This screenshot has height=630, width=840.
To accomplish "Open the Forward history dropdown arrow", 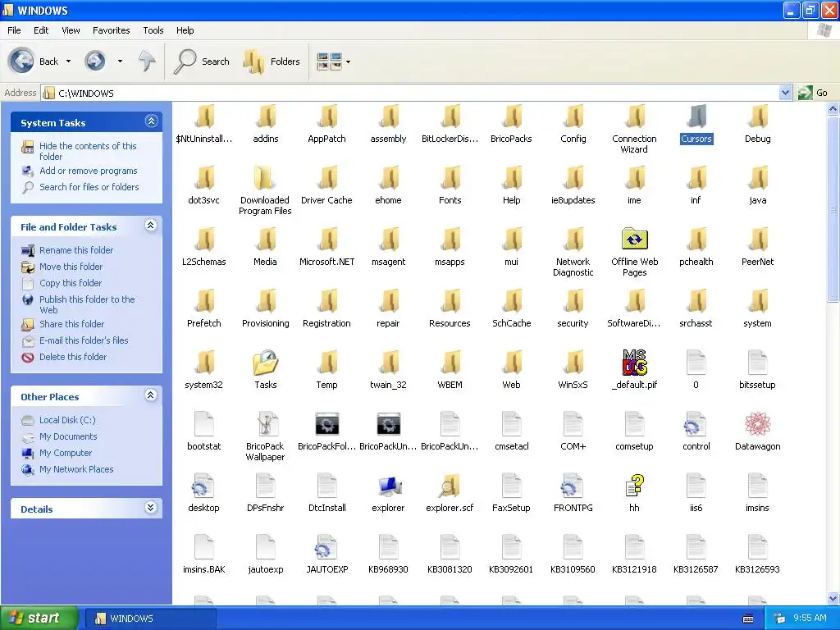I will [120, 61].
